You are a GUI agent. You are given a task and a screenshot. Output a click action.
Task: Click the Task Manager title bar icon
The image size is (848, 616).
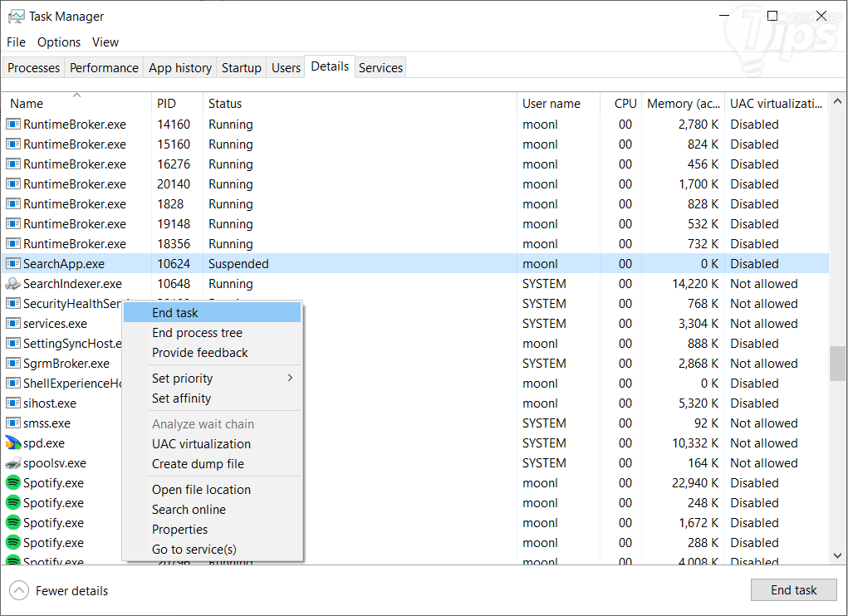point(16,17)
